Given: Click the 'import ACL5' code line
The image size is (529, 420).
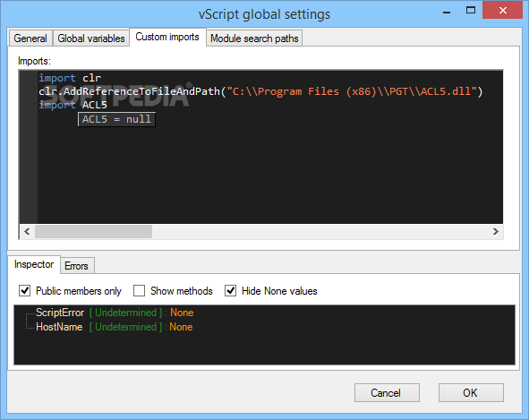Looking at the screenshot, I should click(x=73, y=105).
